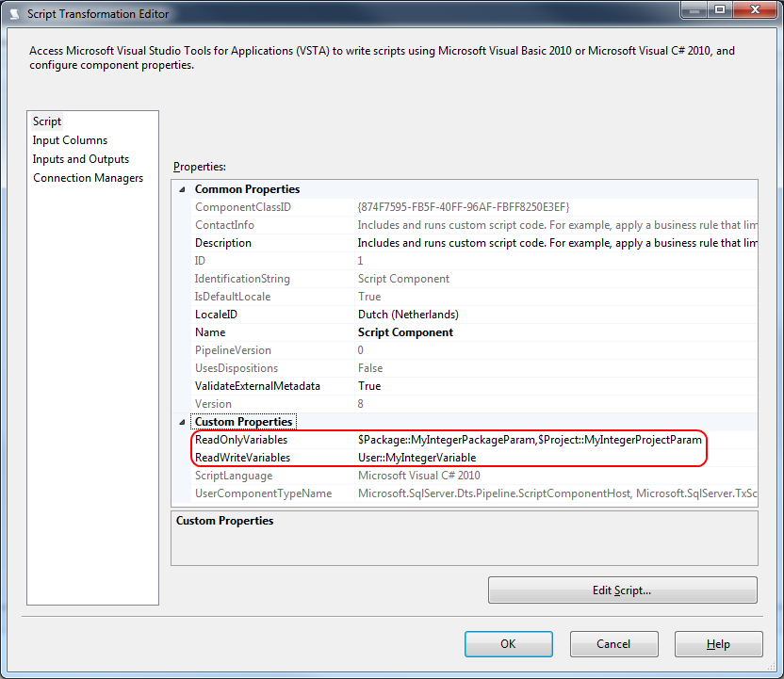Open the Input Columns page
The width and height of the screenshot is (784, 679).
(70, 140)
